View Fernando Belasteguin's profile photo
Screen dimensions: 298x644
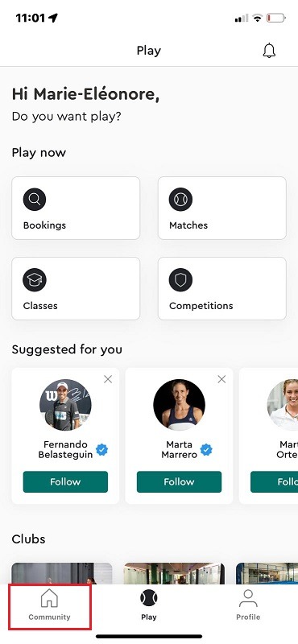(x=65, y=405)
